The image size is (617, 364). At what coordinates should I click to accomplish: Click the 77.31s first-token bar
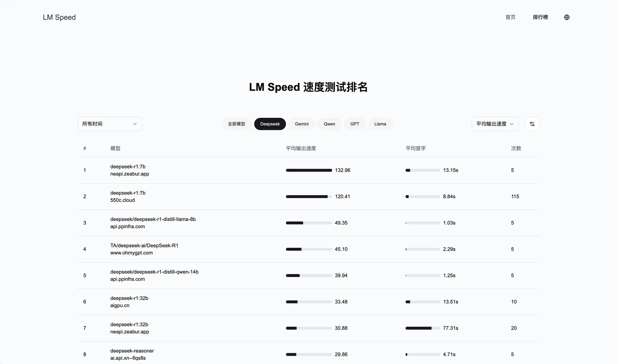(423, 328)
